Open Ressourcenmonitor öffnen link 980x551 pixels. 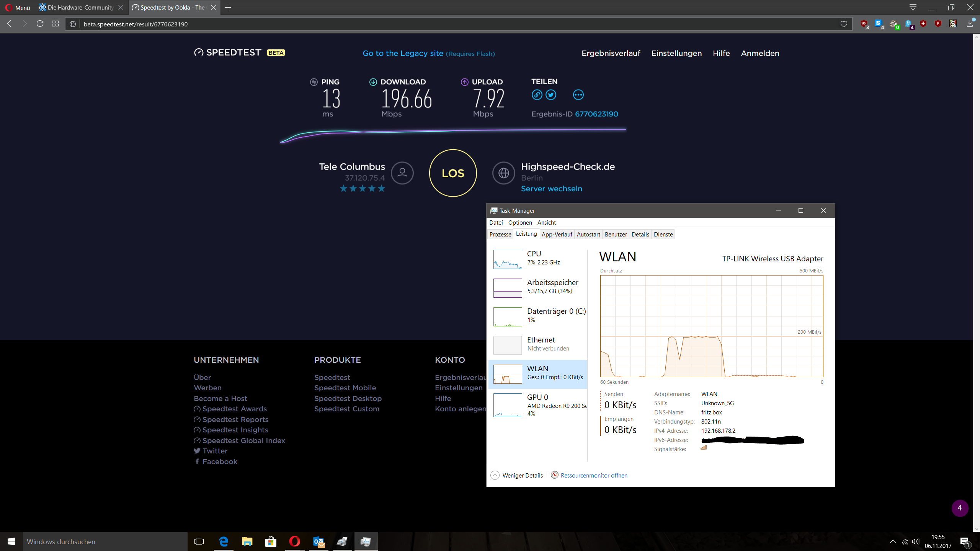tap(594, 475)
